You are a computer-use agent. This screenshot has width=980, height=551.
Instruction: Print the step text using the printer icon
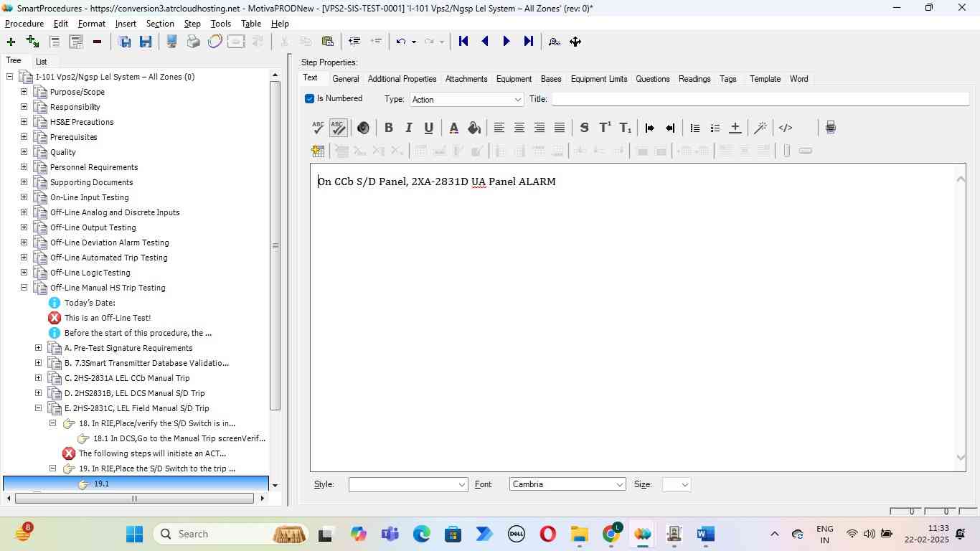(830, 128)
